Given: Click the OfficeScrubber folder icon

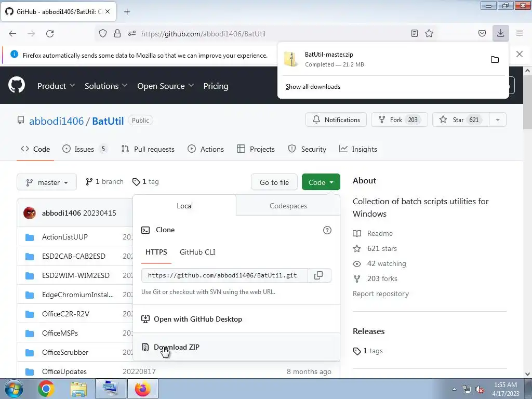Looking at the screenshot, I should point(30,353).
